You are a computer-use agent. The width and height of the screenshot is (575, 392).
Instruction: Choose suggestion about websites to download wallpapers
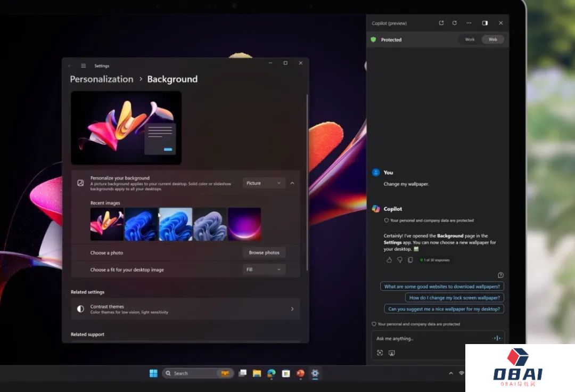pos(442,287)
